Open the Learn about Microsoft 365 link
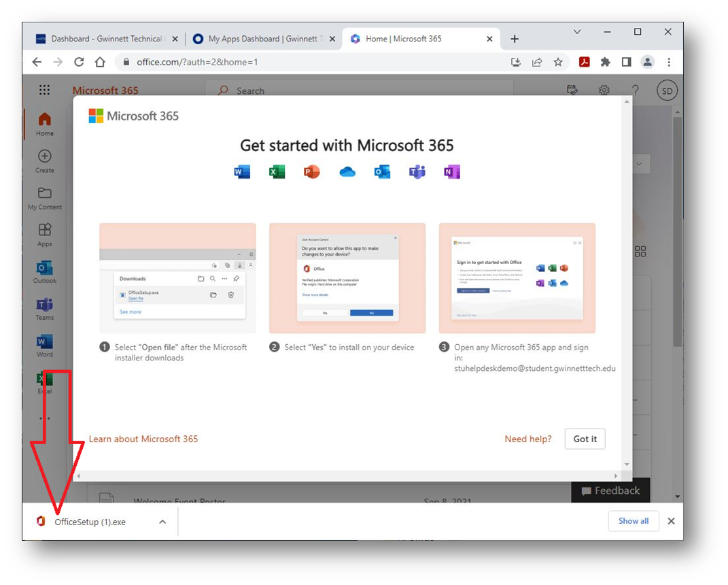The height and width of the screenshot is (585, 728). [143, 439]
